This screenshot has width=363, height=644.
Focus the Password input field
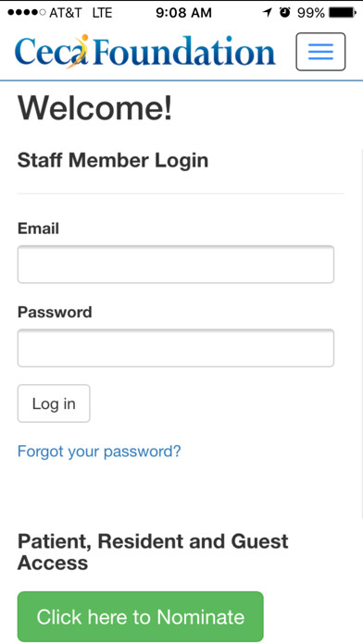pyautogui.click(x=176, y=348)
